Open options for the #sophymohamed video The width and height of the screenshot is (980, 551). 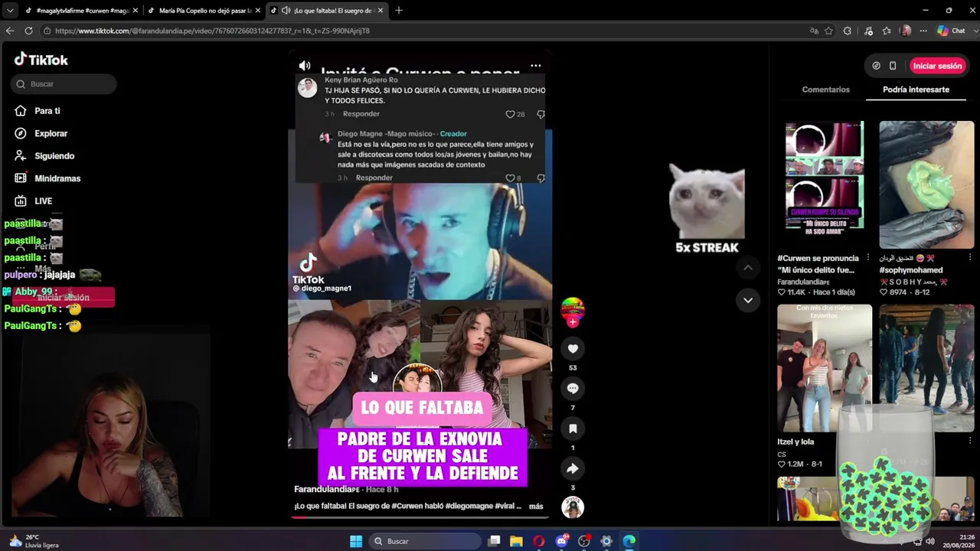coord(970,258)
